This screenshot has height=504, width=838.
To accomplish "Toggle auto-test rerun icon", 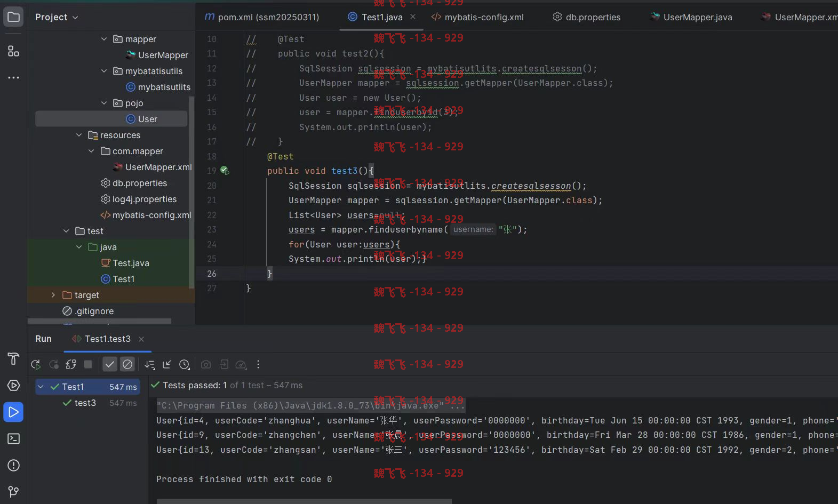I will pyautogui.click(x=71, y=364).
